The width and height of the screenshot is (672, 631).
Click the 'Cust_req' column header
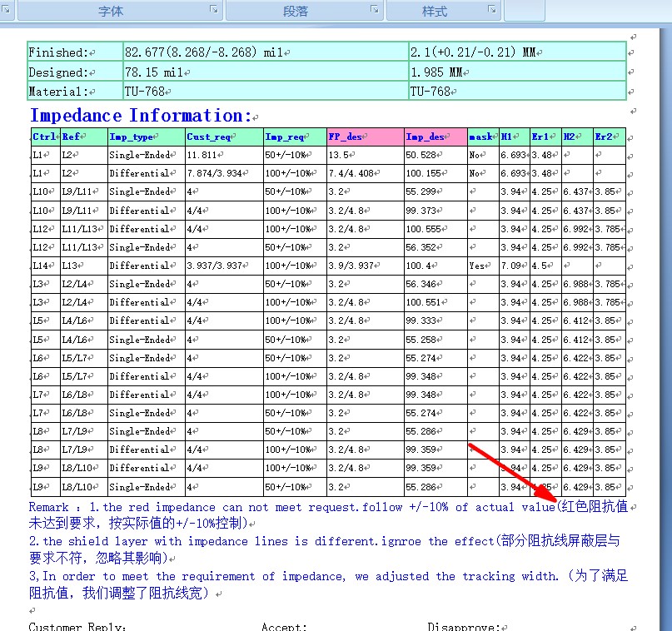pos(225,137)
